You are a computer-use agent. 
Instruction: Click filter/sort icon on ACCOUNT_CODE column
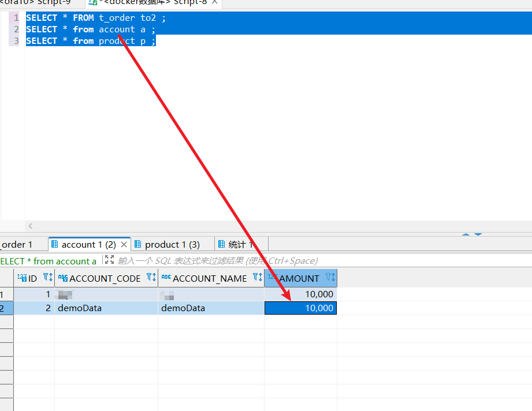click(151, 278)
